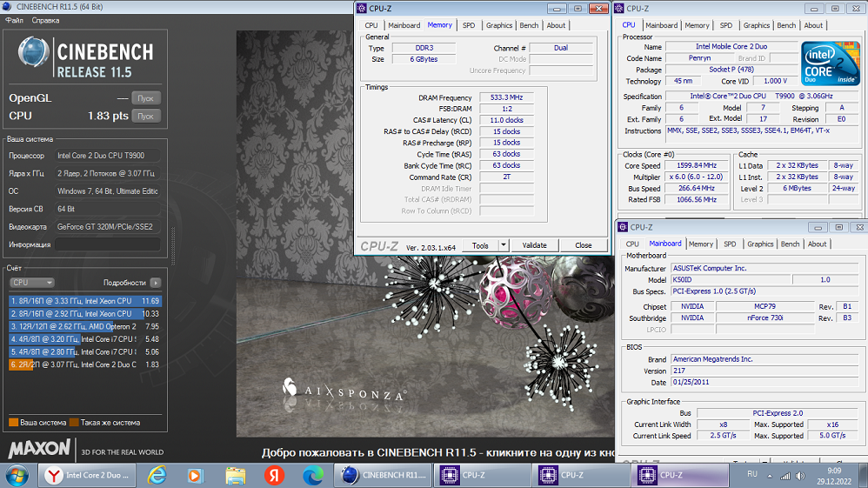Launch Microsoft Edge from the taskbar

[313, 475]
